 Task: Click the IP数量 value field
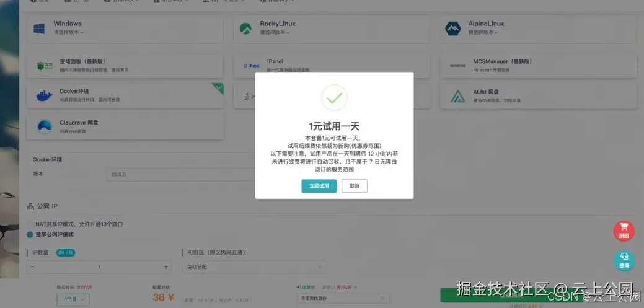(x=99, y=267)
